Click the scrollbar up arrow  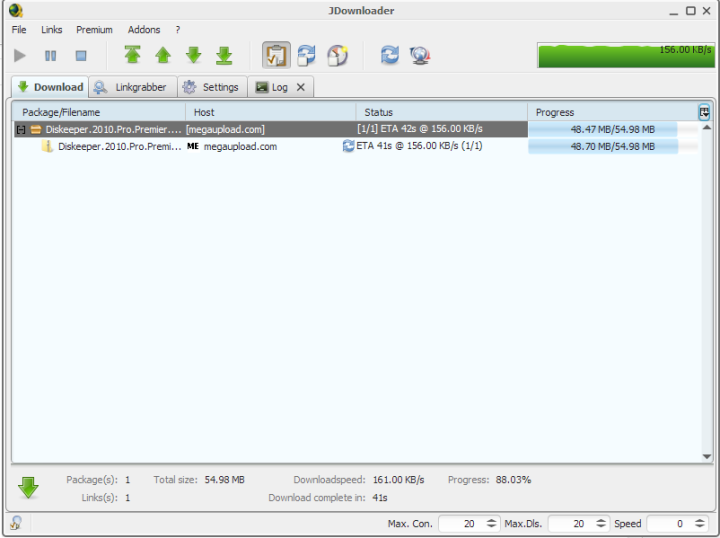point(707,127)
